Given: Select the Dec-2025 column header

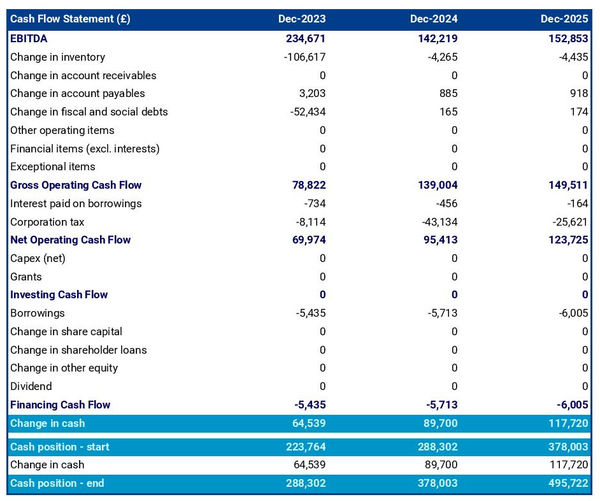Looking at the screenshot, I should pos(564,20).
